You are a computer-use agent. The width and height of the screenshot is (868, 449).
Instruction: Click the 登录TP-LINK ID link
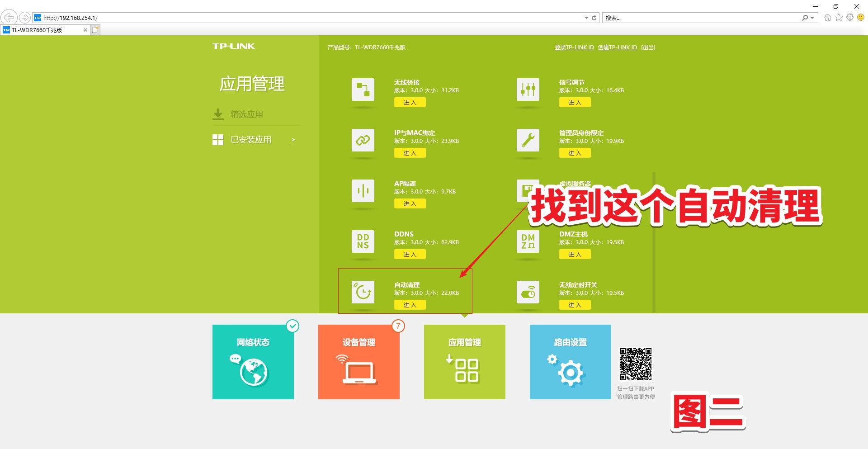(574, 47)
